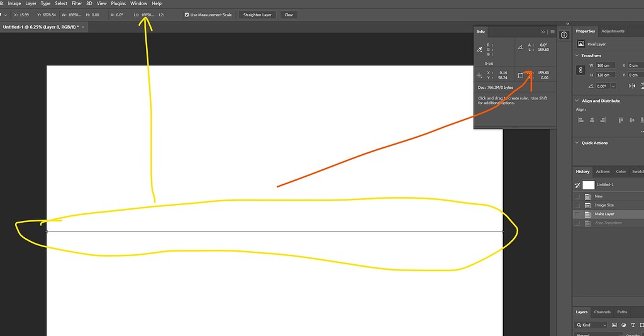Switch to the Color tab
The image size is (644, 336).
621,172
